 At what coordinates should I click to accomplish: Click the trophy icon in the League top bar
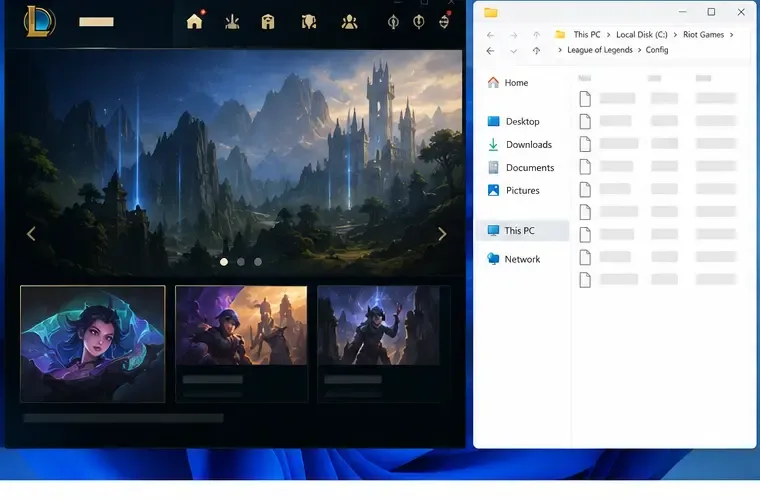point(309,22)
